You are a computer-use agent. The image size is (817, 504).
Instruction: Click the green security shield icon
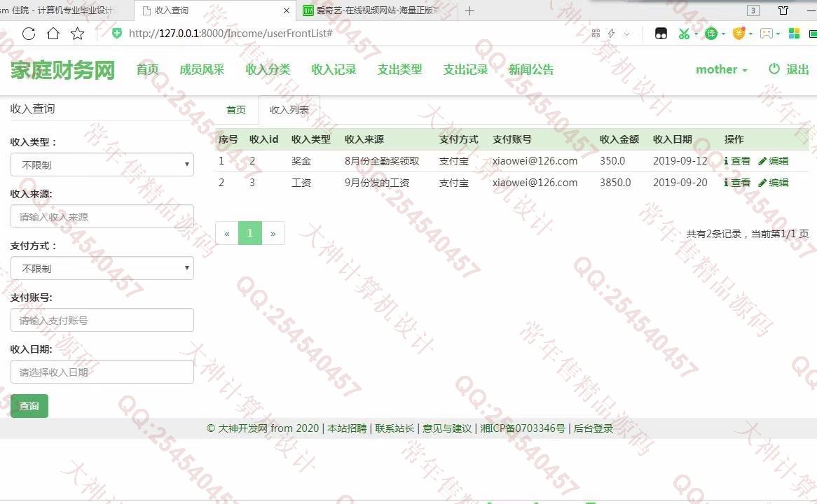point(117,34)
